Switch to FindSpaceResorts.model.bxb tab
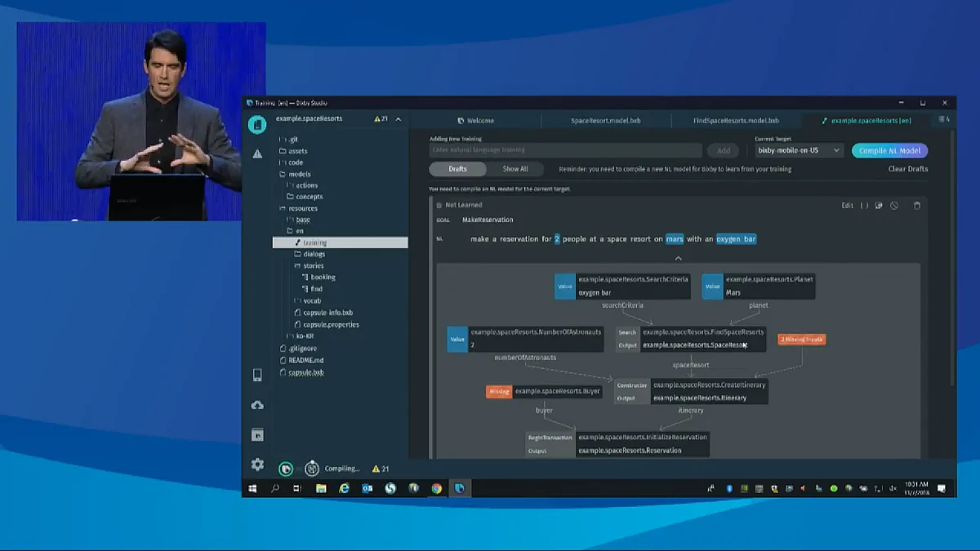 (x=736, y=120)
